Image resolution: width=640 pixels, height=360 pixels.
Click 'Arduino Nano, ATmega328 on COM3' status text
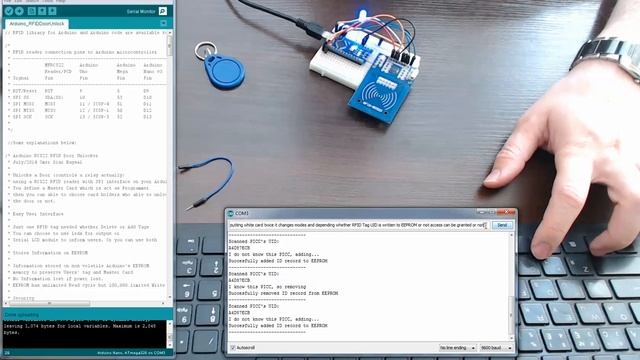131,353
